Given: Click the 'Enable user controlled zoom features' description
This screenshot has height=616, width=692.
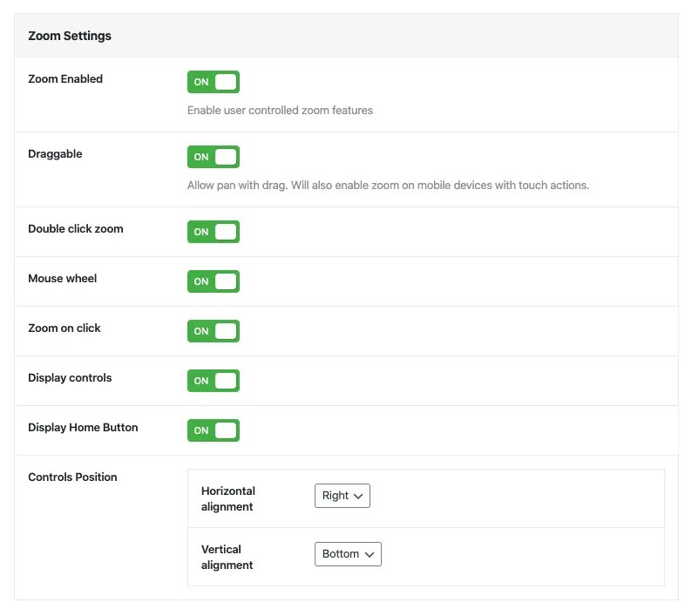Looking at the screenshot, I should (x=280, y=111).
